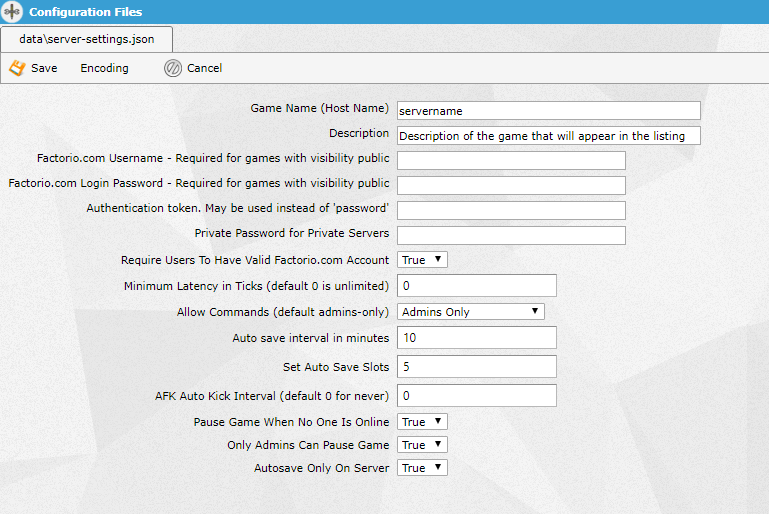Image resolution: width=769 pixels, height=514 pixels.
Task: Click the Cancel circle icon
Action: tap(172, 68)
